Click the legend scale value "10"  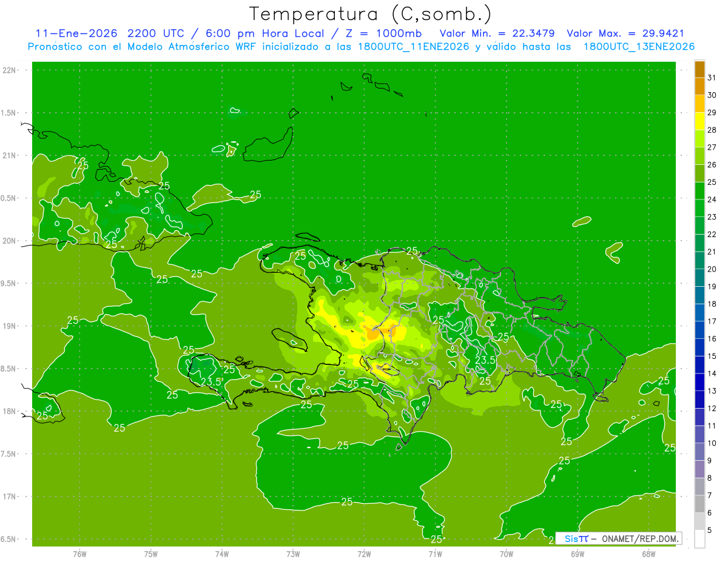[x=712, y=443]
